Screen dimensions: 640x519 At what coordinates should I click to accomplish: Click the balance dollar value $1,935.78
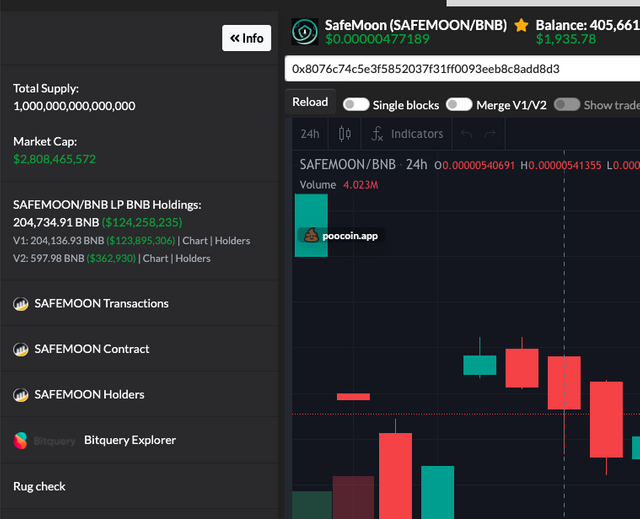[x=566, y=39]
